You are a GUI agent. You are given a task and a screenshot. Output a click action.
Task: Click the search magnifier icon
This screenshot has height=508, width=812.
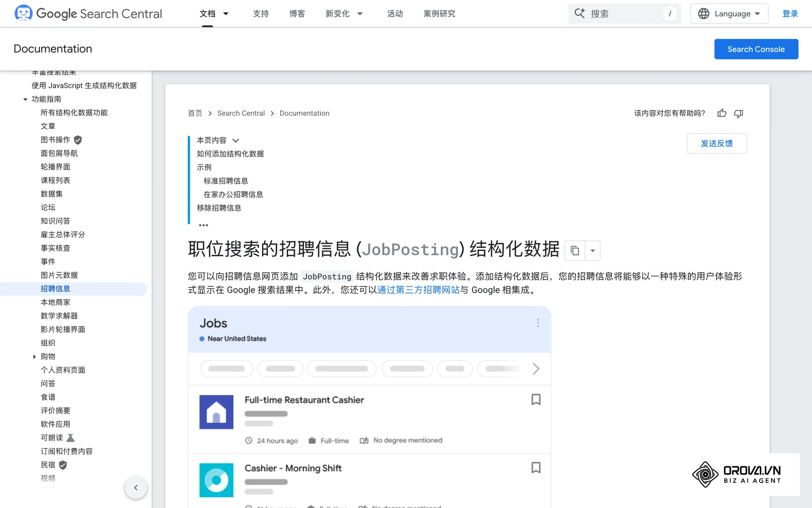(x=580, y=14)
